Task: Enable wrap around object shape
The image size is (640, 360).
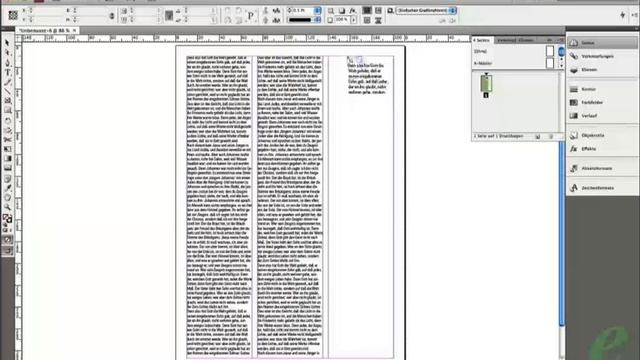Action: tap(367, 20)
